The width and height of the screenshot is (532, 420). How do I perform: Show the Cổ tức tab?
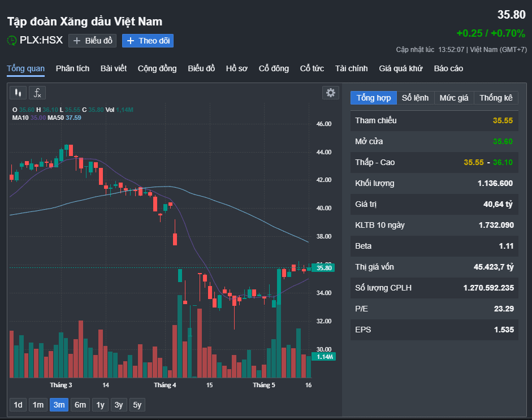click(312, 68)
